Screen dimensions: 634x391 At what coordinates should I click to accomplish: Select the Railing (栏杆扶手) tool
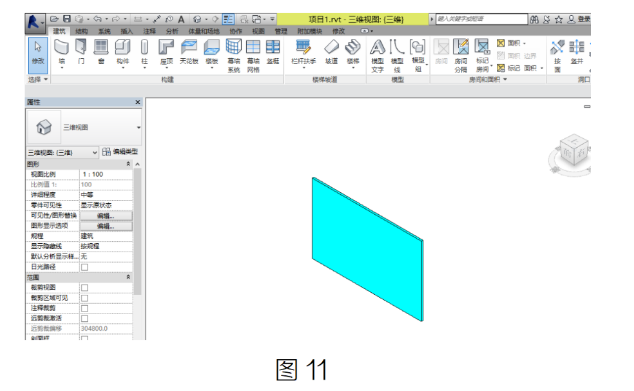304,53
